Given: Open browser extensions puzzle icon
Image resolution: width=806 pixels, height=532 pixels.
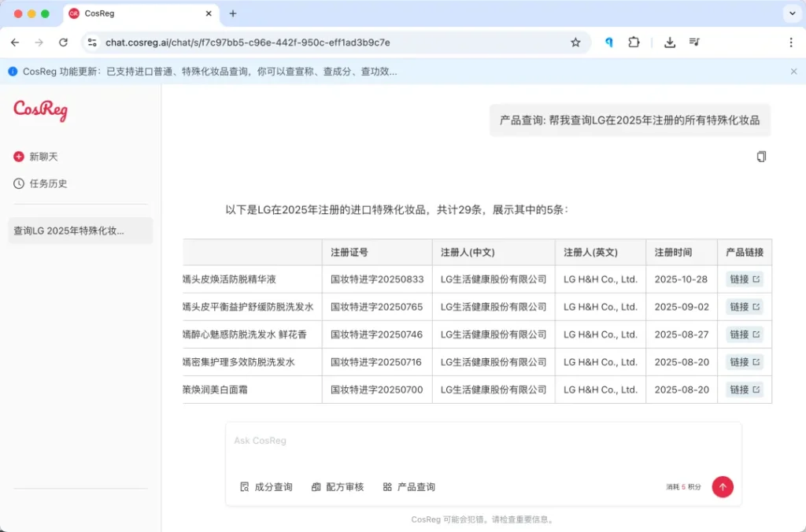Looking at the screenshot, I should click(x=634, y=42).
